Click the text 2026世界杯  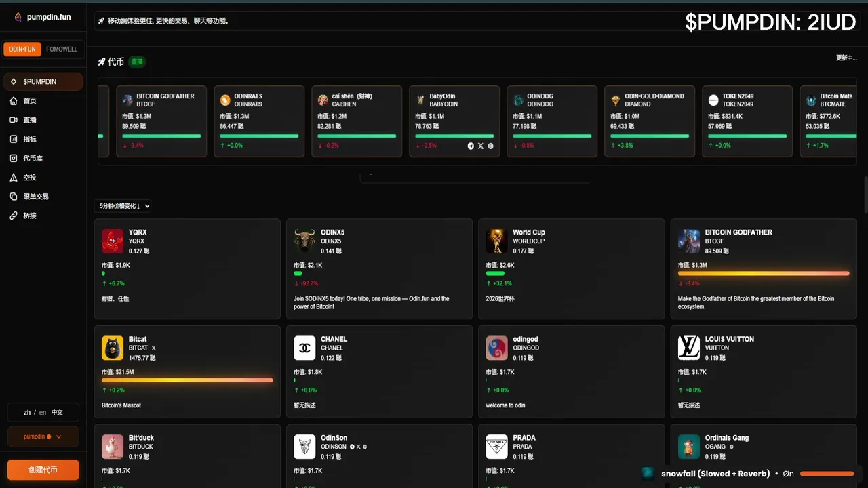pyautogui.click(x=500, y=299)
